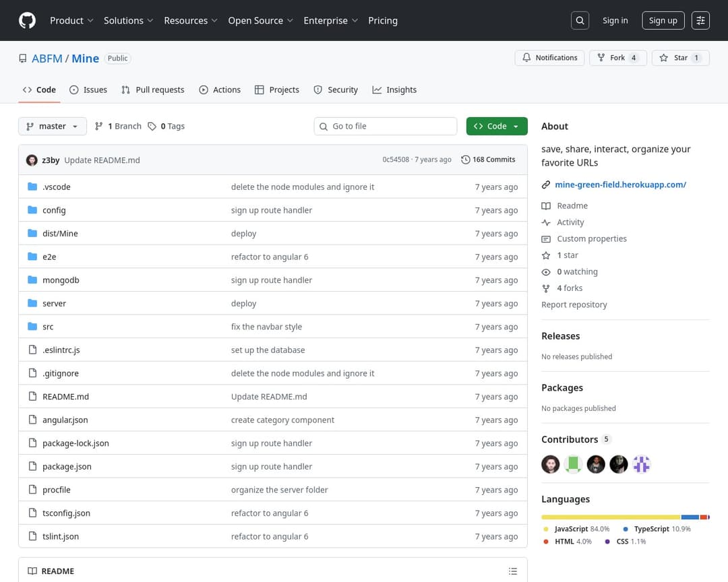Open the mine-green-field.herokuapp.com link

coord(620,185)
